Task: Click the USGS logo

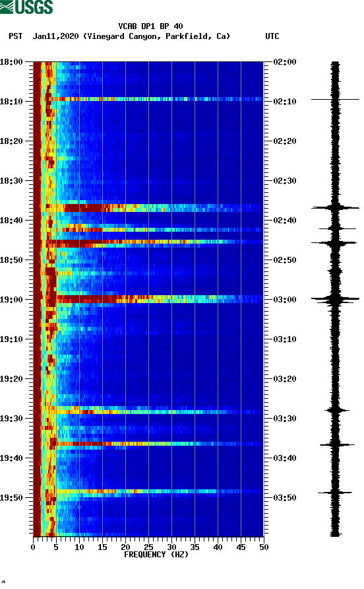Action: pos(26,7)
